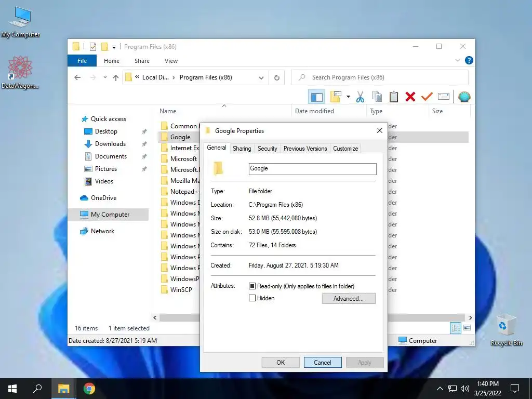Switch to details view icon in status bar
Image resolution: width=532 pixels, height=399 pixels.
click(x=456, y=328)
